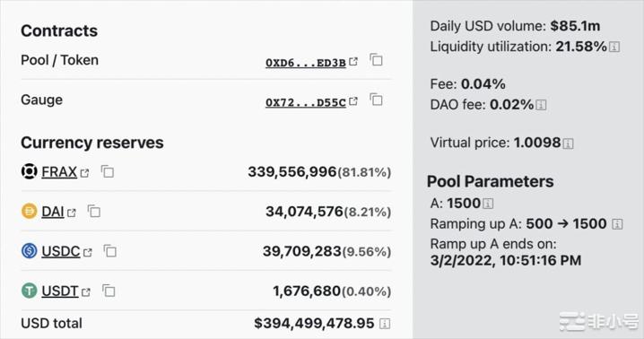Select the USD total value $394,499,478.95

pyautogui.click(x=314, y=324)
